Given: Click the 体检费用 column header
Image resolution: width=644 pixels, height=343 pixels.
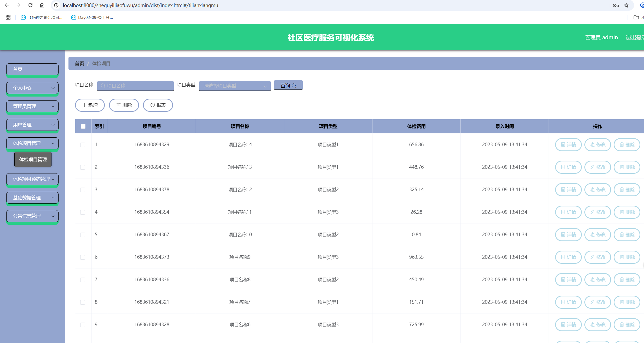Looking at the screenshot, I should coord(416,126).
